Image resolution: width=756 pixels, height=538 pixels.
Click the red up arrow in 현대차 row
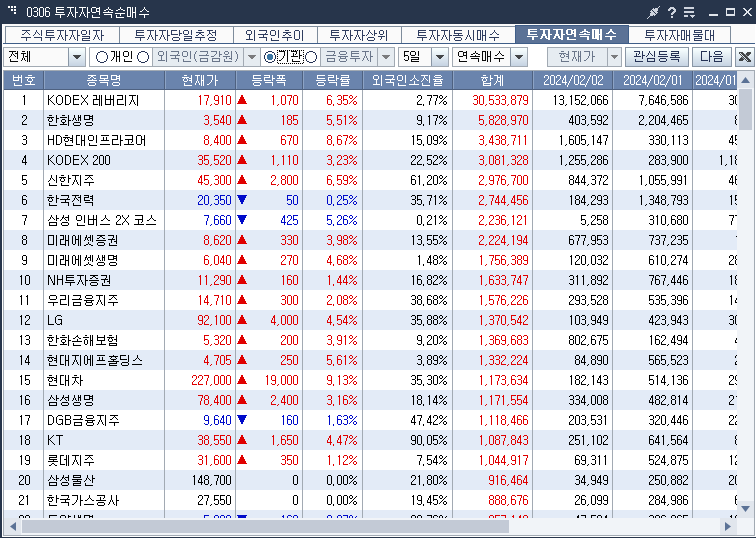pos(242,380)
